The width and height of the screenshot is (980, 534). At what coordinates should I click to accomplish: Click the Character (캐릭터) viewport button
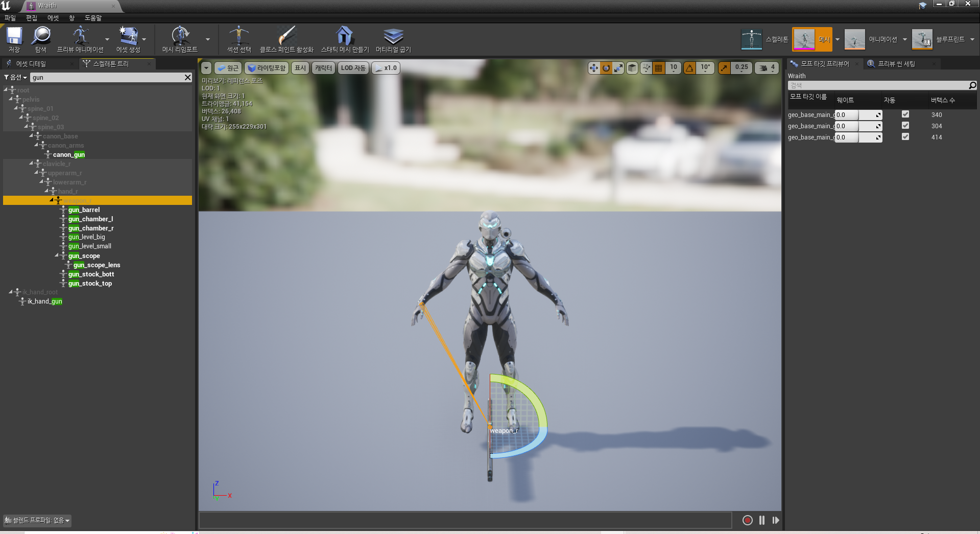pyautogui.click(x=323, y=68)
